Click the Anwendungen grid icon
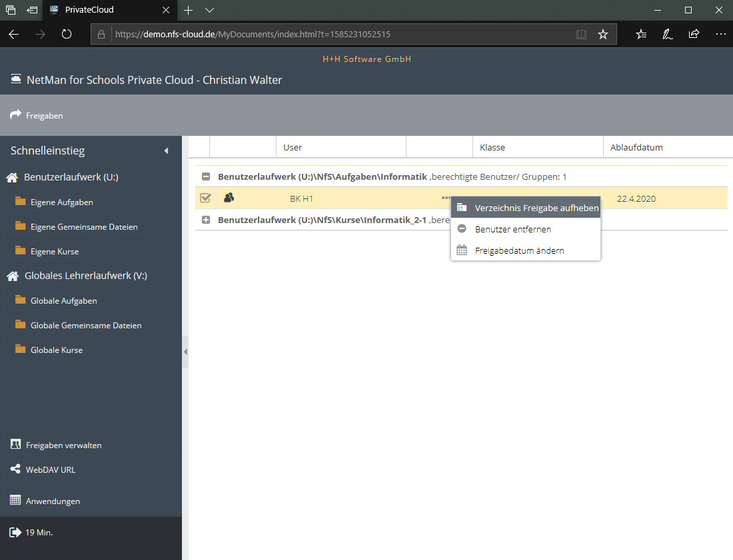Screen dimensions: 733x560 click(x=15, y=500)
